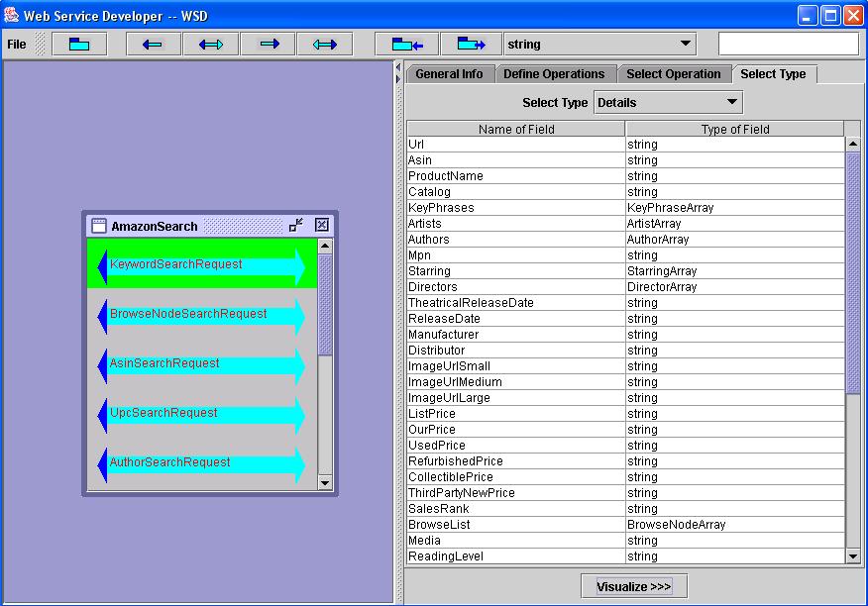Open the string type dropdown
Viewport: 868px width, 606px height.
(600, 44)
